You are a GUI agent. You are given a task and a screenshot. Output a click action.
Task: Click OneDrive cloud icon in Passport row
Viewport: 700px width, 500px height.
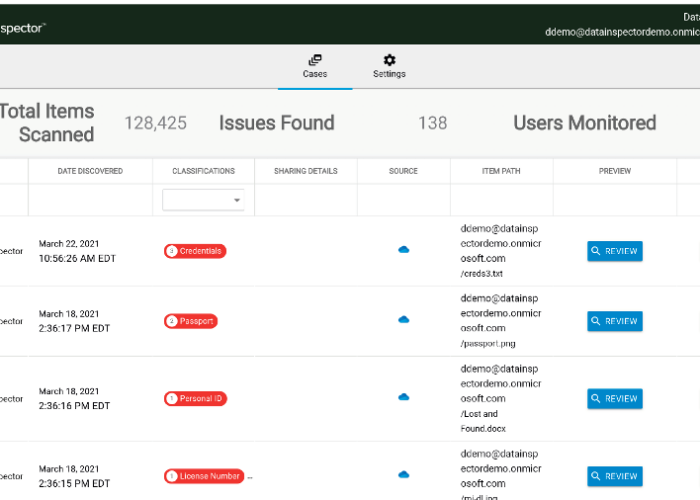click(x=404, y=320)
